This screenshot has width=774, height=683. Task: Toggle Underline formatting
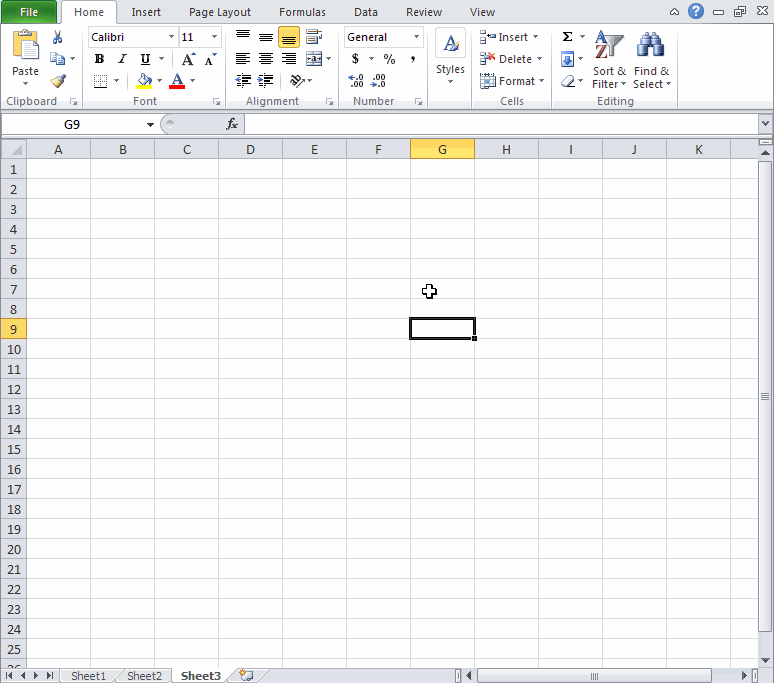(x=145, y=59)
